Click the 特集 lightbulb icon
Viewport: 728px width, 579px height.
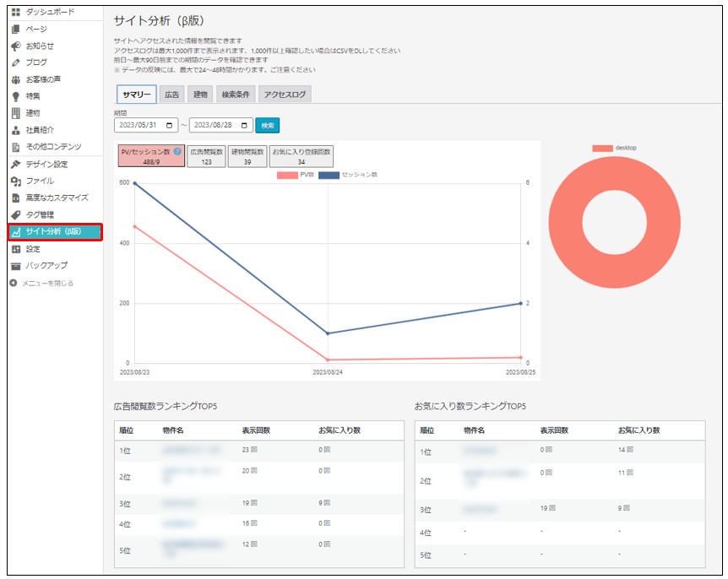(15, 96)
